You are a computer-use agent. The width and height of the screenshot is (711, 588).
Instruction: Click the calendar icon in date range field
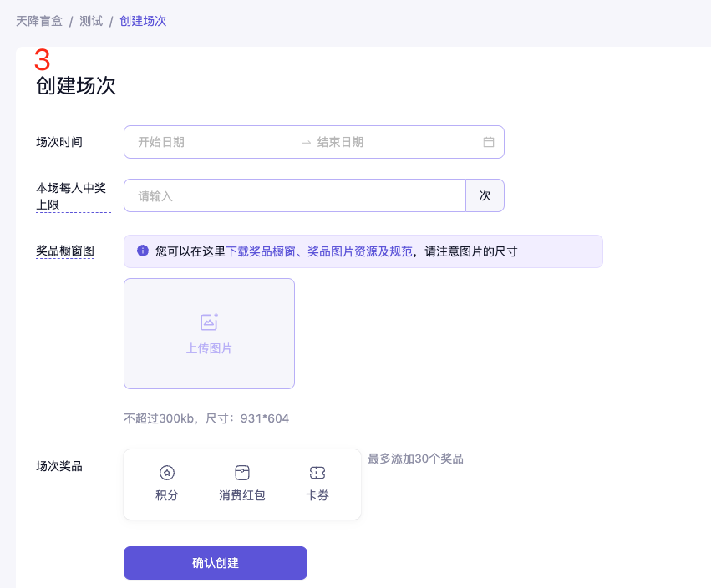(x=489, y=142)
